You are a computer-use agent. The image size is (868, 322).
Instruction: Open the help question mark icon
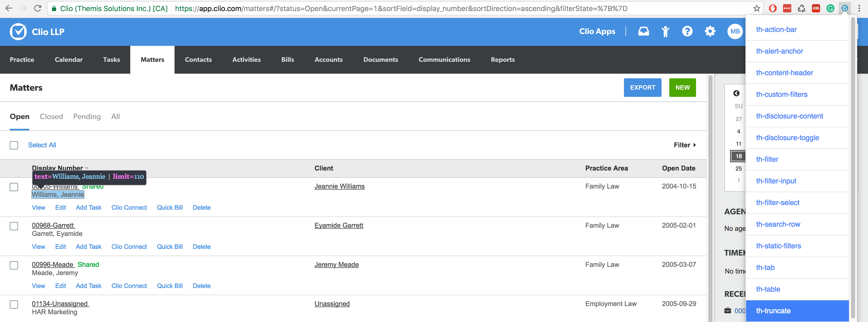tap(687, 31)
